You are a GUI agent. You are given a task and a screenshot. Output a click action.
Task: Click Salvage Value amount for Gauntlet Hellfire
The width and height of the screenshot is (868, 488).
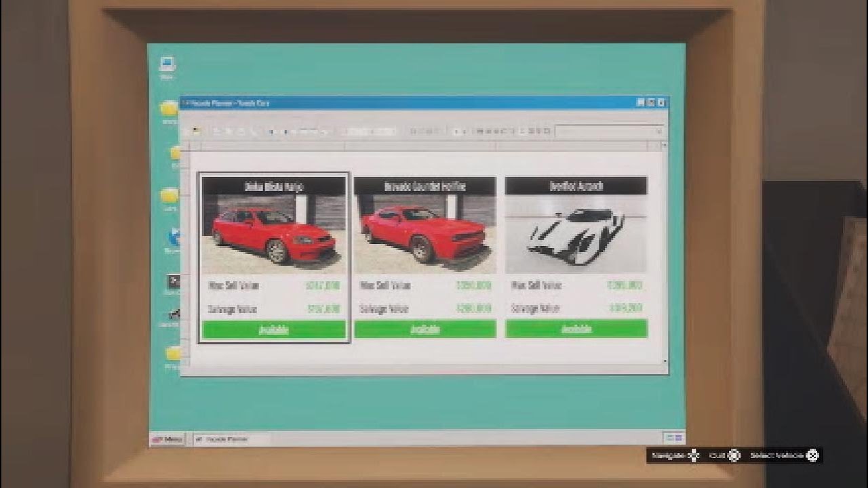click(473, 309)
